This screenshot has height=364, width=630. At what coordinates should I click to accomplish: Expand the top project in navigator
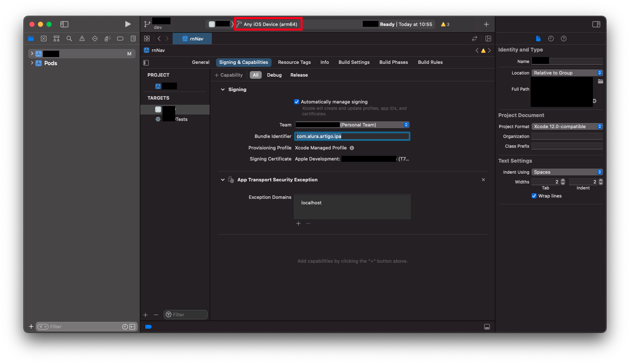pos(32,54)
